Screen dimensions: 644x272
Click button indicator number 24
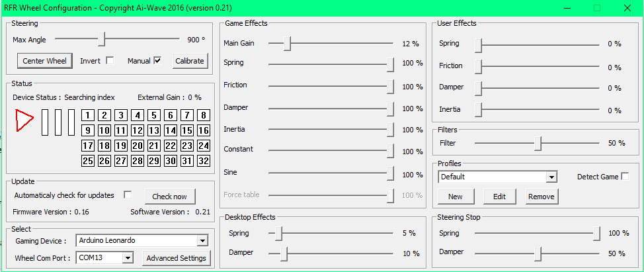pyautogui.click(x=203, y=146)
